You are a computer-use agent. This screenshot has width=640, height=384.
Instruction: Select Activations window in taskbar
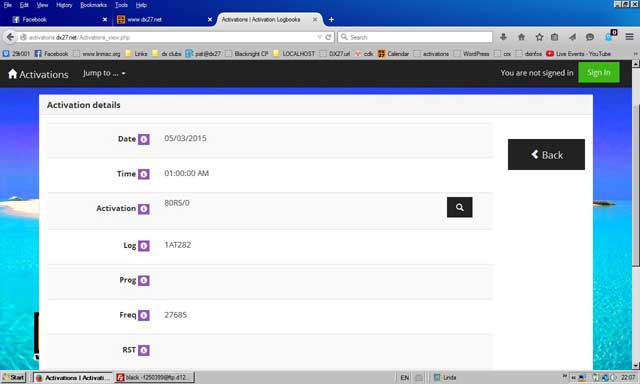(72, 377)
